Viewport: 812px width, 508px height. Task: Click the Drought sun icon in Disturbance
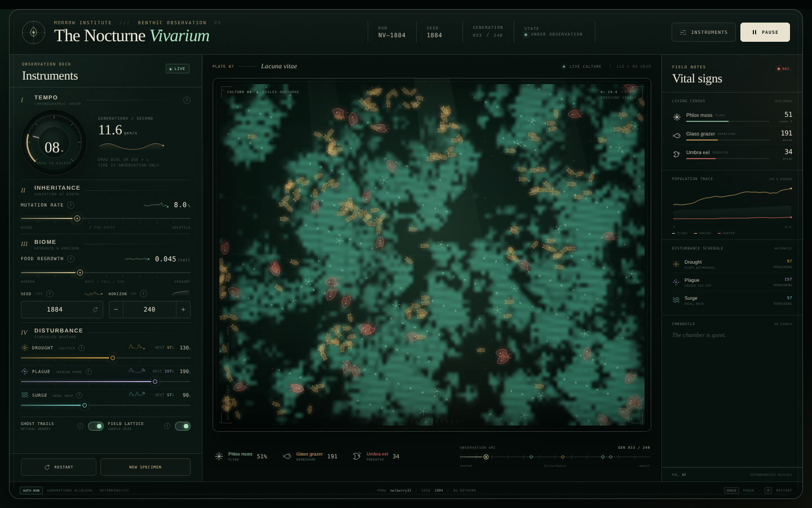pyautogui.click(x=24, y=348)
